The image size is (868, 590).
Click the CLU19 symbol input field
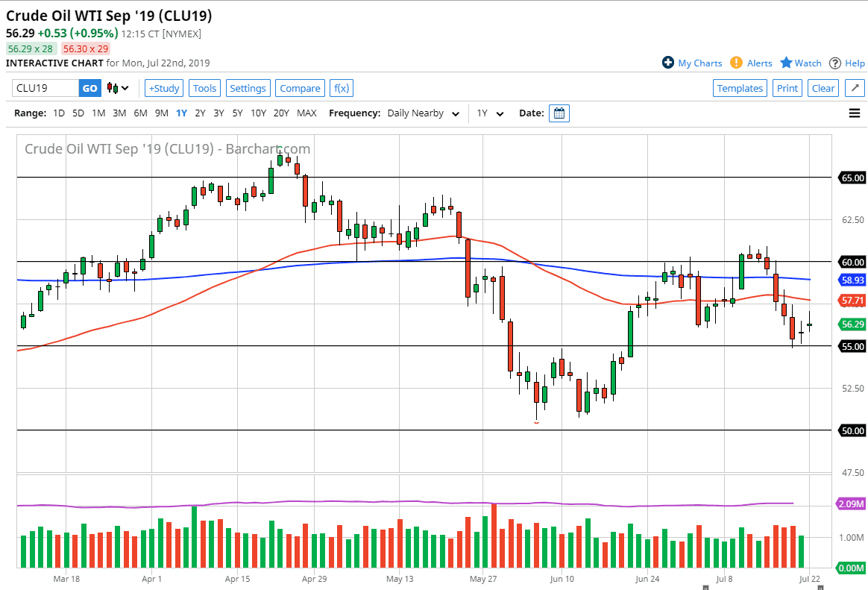click(41, 87)
